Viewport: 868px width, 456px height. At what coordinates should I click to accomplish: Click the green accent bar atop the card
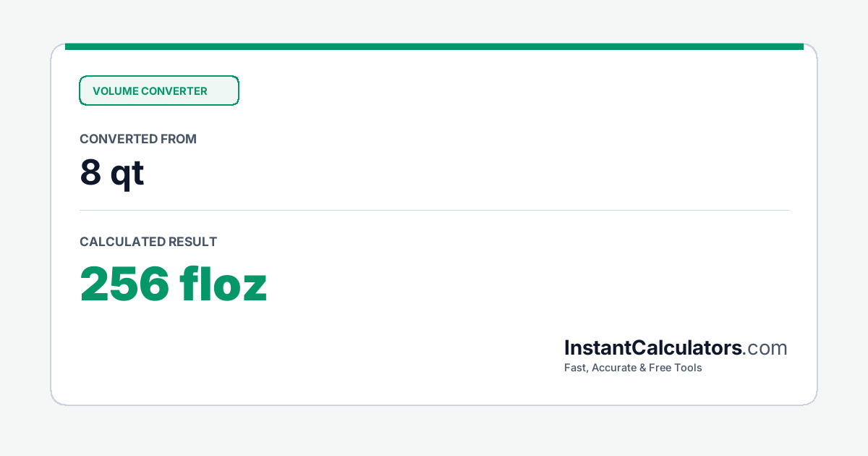point(434,46)
